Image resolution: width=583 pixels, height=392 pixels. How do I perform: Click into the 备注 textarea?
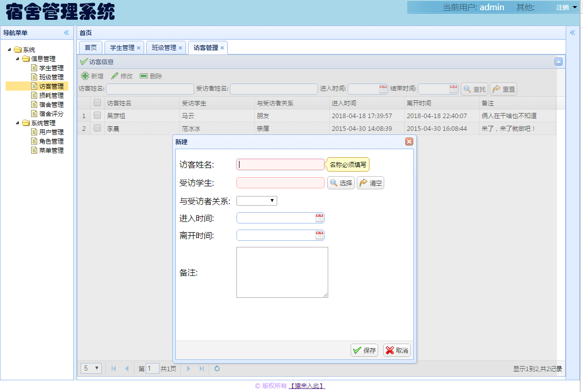282,272
